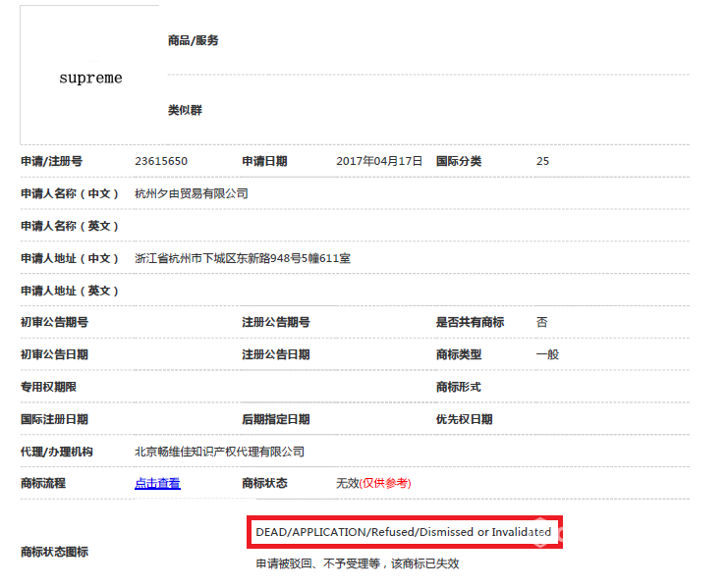728x588 pixels.
Task: Select agency name 北京畅维佳知识产权代理有限公司
Action: point(220,452)
